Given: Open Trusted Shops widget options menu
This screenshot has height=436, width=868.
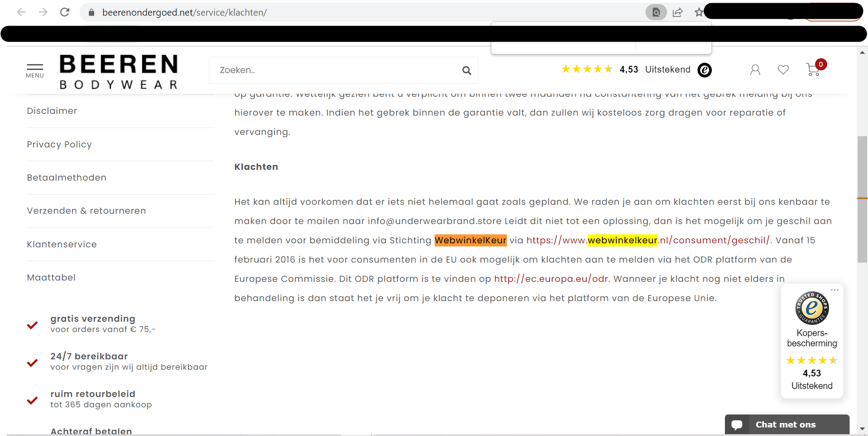Looking at the screenshot, I should point(834,290).
